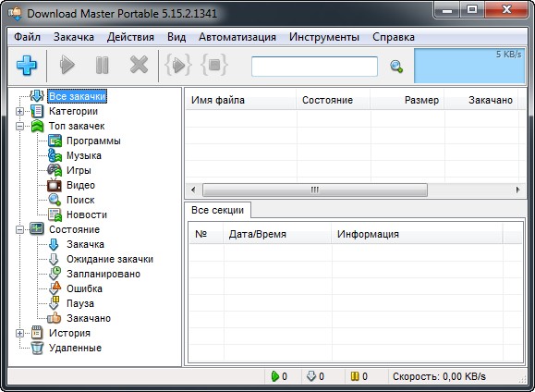Click the Дата/Время log column header

click(277, 234)
